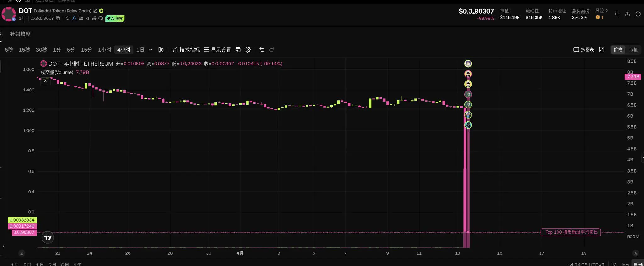Select the 1分 timeframe
Image resolution: width=644 pixels, height=266 pixels.
pos(57,50)
